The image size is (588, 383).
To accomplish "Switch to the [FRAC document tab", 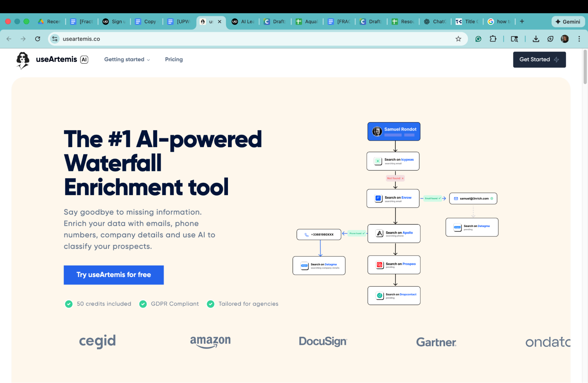I will (339, 21).
